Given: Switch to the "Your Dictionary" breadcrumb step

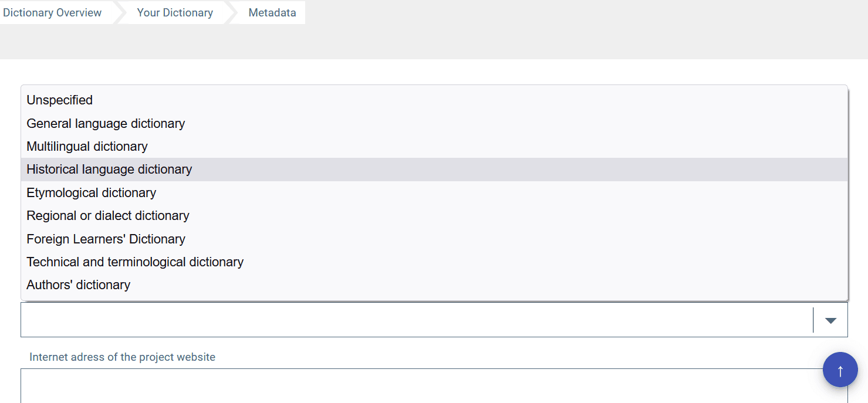Looking at the screenshot, I should 174,12.
